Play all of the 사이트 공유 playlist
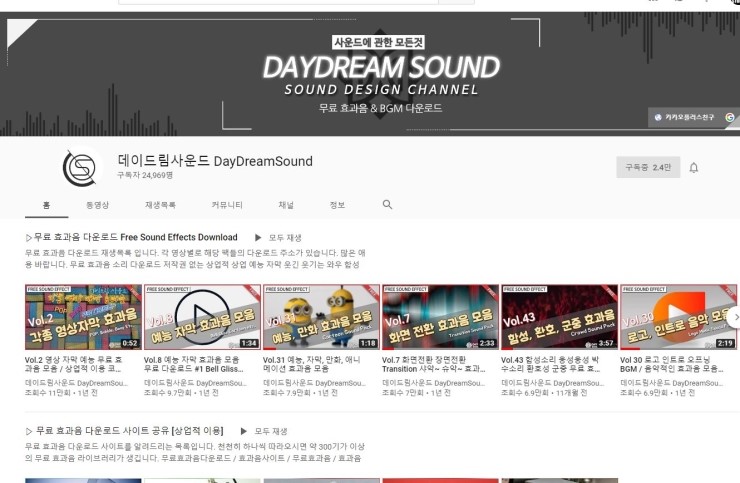740x483 pixels. (x=264, y=431)
